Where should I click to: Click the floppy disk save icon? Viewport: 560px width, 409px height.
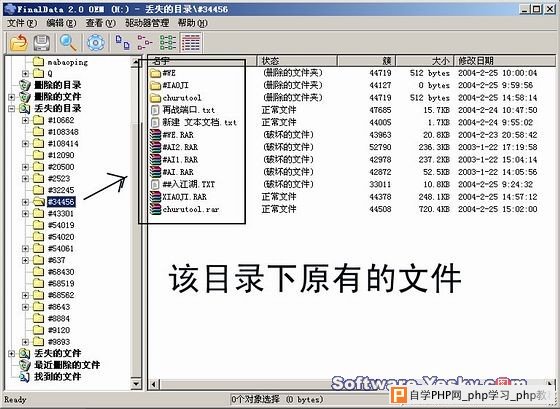(x=41, y=42)
